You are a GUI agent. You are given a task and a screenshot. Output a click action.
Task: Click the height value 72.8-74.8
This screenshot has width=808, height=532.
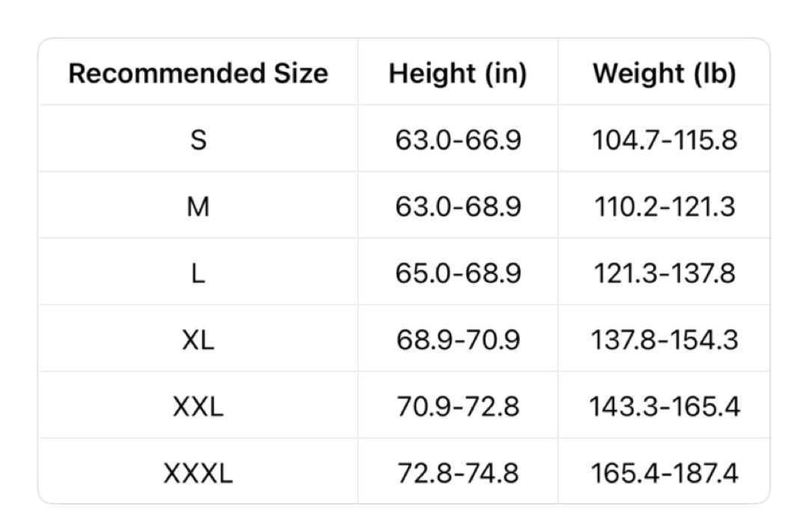[x=458, y=473]
